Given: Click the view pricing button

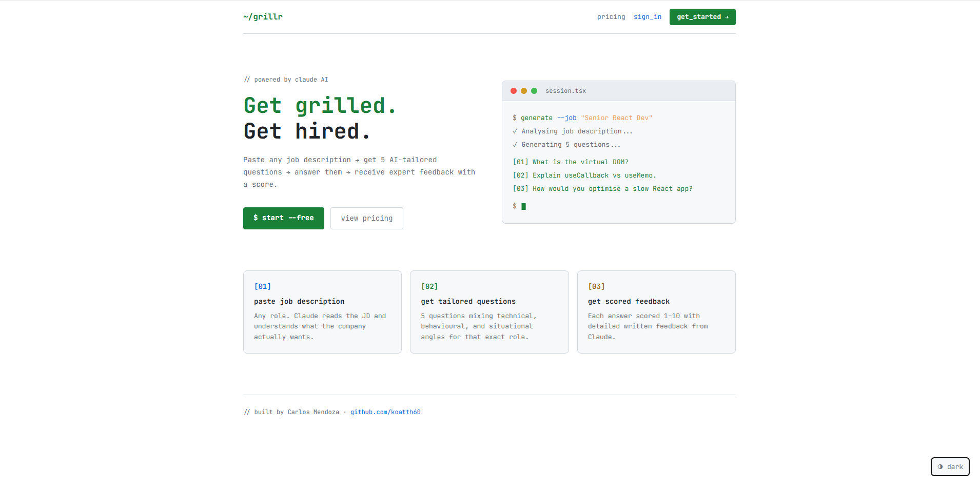Looking at the screenshot, I should click(366, 218).
